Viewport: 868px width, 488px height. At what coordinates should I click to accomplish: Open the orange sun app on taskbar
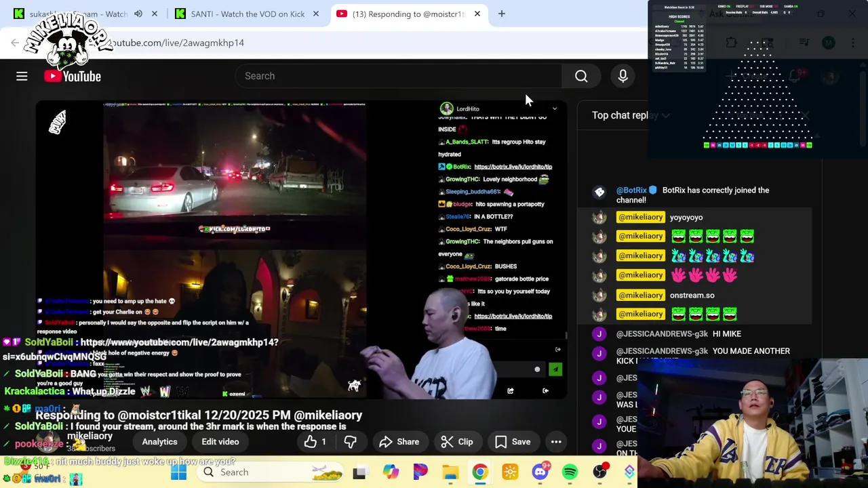(510, 472)
